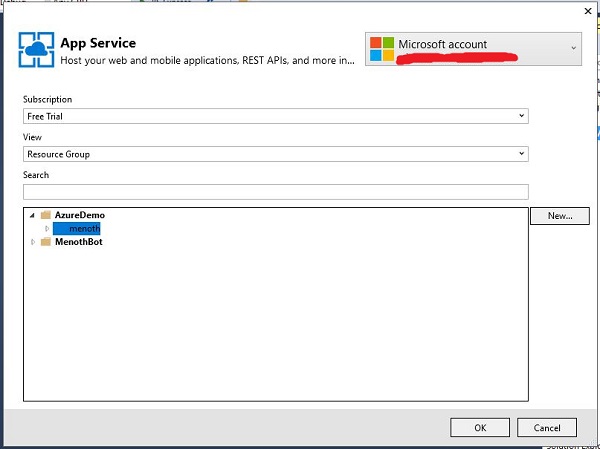Click the AzureDemo folder icon
The width and height of the screenshot is (600, 449).
coord(46,215)
